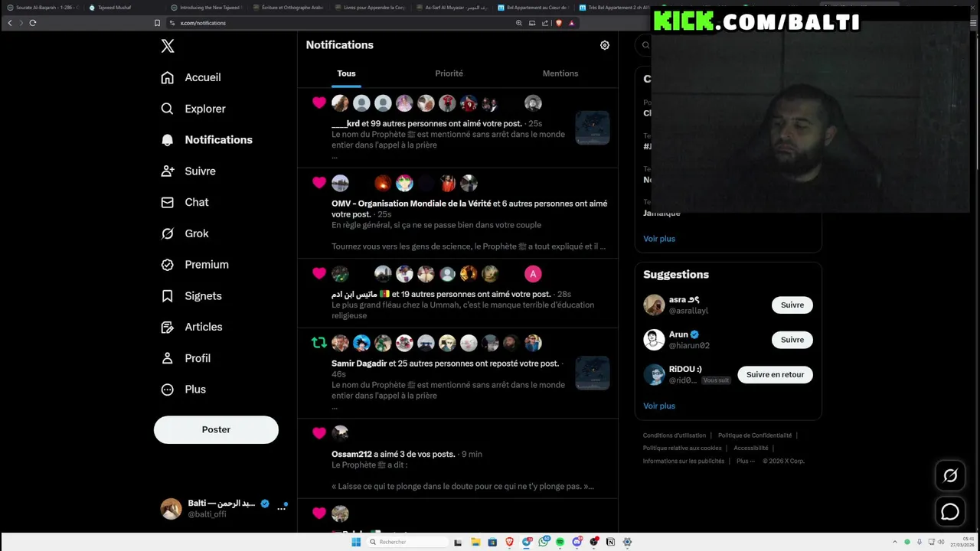The width and height of the screenshot is (980, 551).
Task: Click the green repost icon
Action: click(319, 343)
